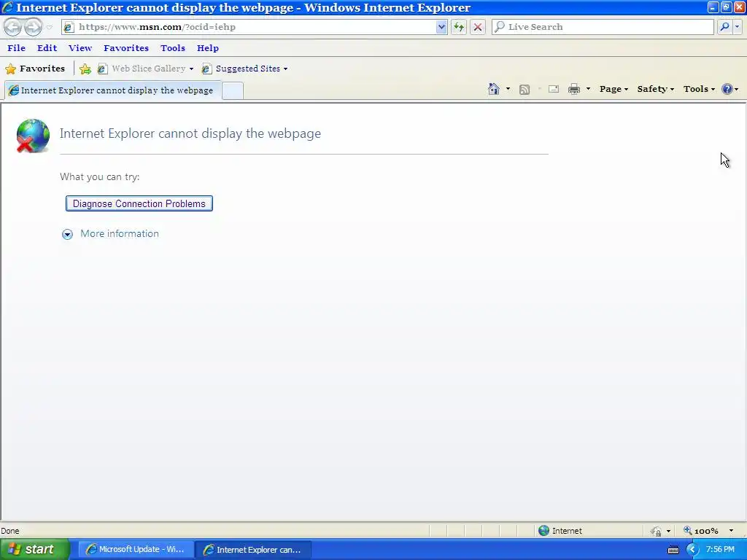Screen dimensions: 747x560
Task: Open the File menu
Action: click(16, 48)
